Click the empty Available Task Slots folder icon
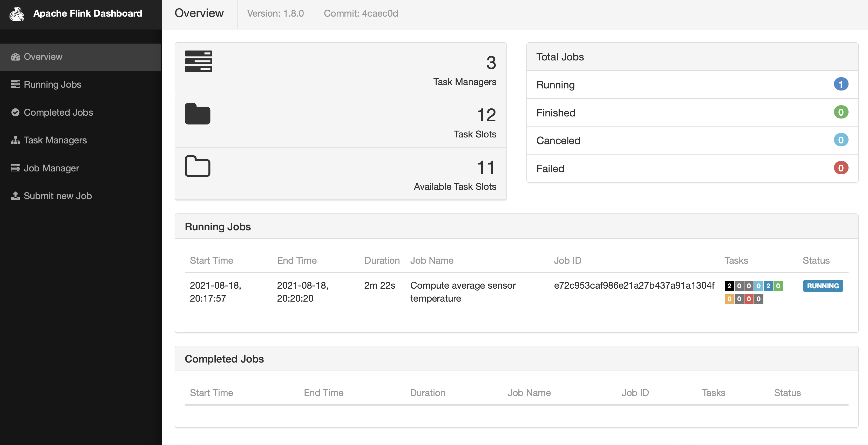 (x=198, y=166)
